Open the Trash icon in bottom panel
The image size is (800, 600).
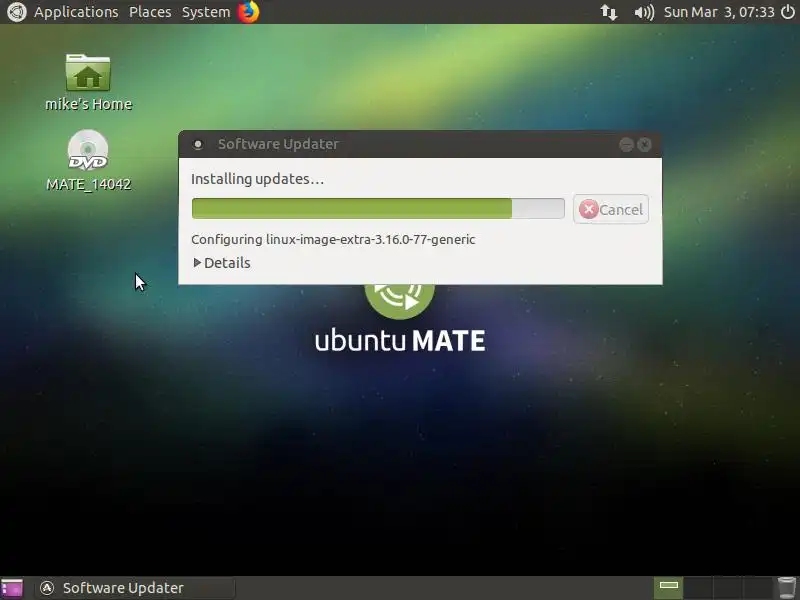[x=786, y=589]
